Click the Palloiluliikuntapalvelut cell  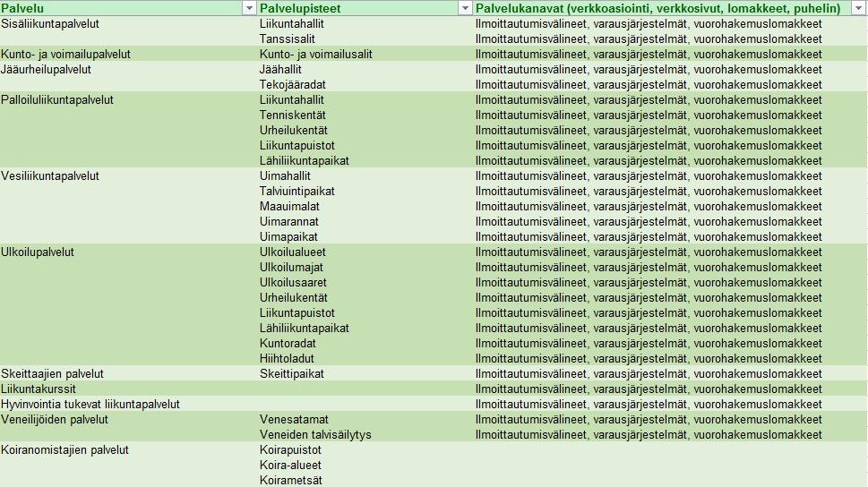(x=128, y=99)
